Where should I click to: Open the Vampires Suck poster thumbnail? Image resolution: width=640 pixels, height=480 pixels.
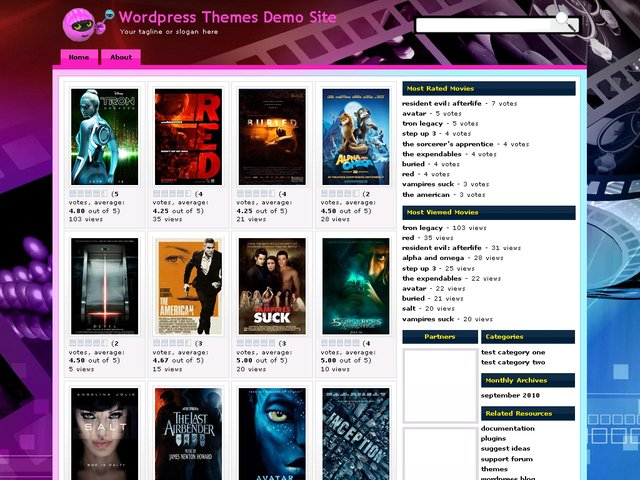(272, 286)
